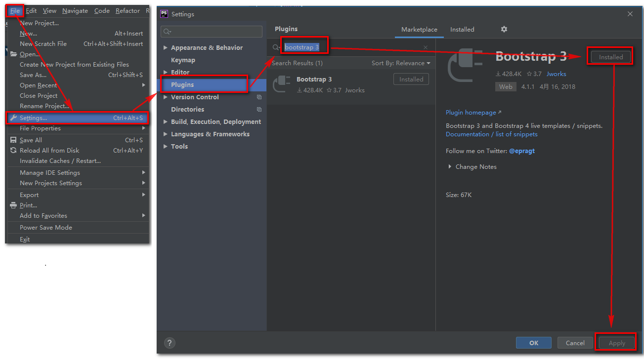
Task: Choose Close Project menu item
Action: tap(78, 96)
